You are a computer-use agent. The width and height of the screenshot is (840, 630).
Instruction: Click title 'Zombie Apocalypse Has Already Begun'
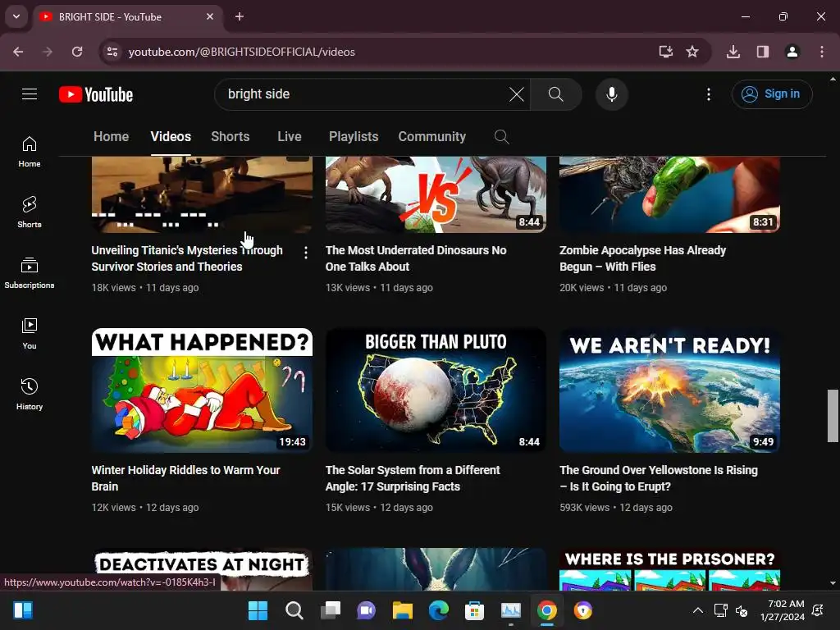(643, 258)
